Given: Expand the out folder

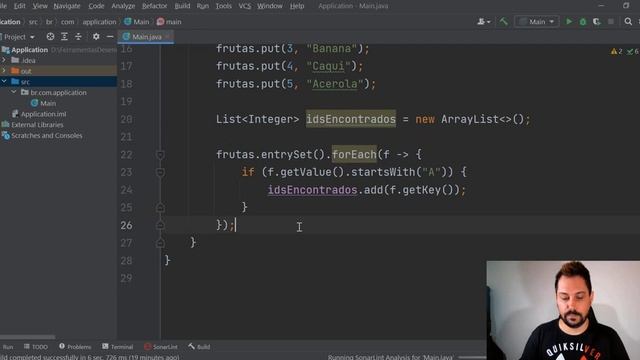Looking at the screenshot, I should coord(4,71).
